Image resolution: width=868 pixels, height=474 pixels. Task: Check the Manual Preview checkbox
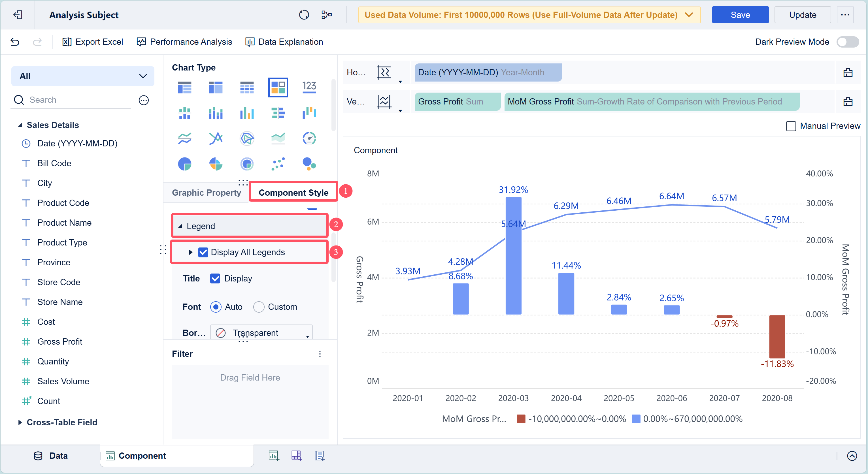[790, 126]
